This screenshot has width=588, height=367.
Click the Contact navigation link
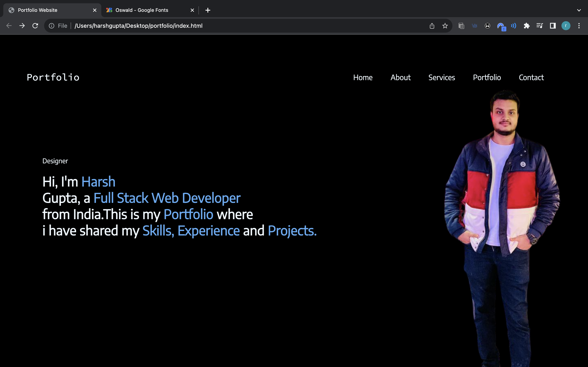tap(531, 77)
